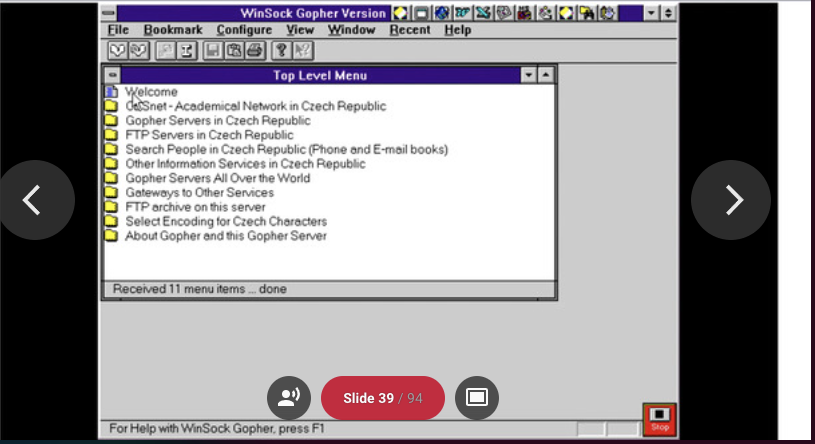Screen dimensions: 815x444
Task: Go to the next slide
Action: click(731, 200)
